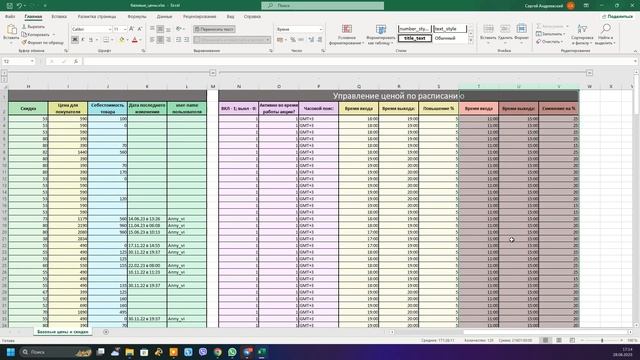
Task: Switch to the Формулы ribbon tab
Action: [x=137, y=17]
